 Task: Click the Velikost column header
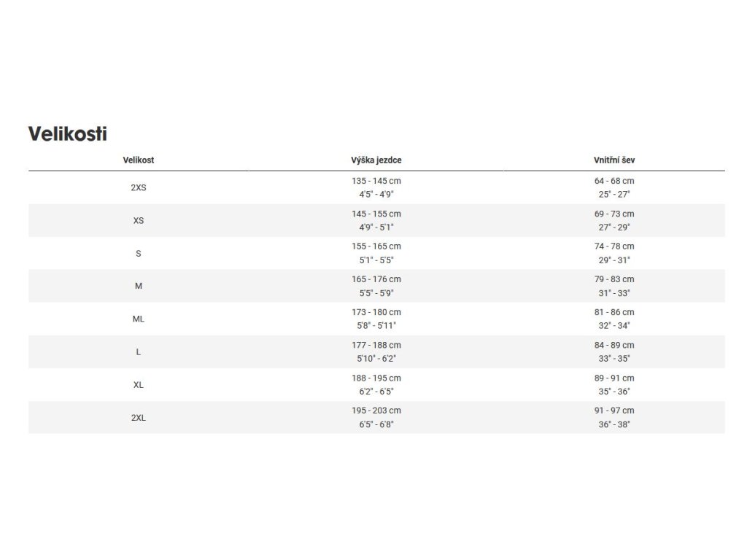coord(138,160)
